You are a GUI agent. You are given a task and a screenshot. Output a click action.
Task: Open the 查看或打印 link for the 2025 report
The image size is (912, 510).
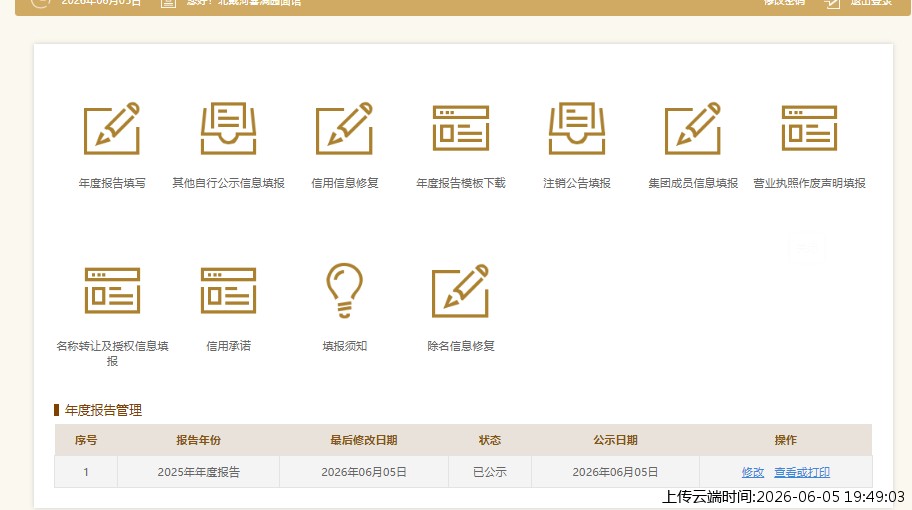coord(801,472)
